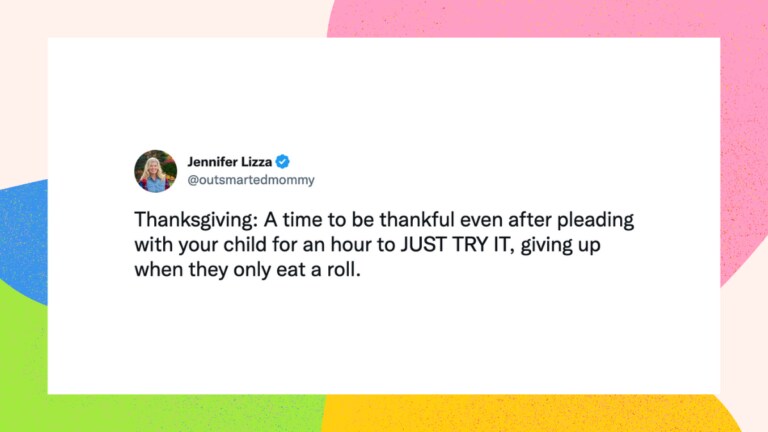768x432 pixels.
Task: Click "giving up" in the tweet text
Action: pos(560,245)
